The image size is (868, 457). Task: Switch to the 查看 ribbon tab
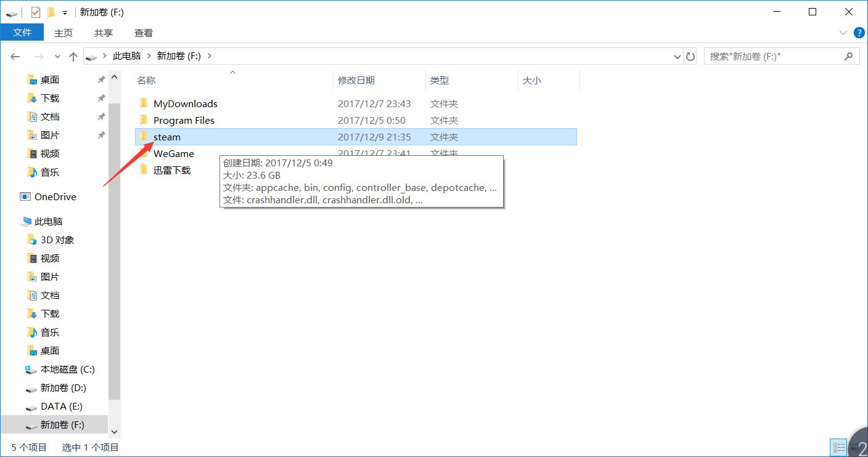144,33
